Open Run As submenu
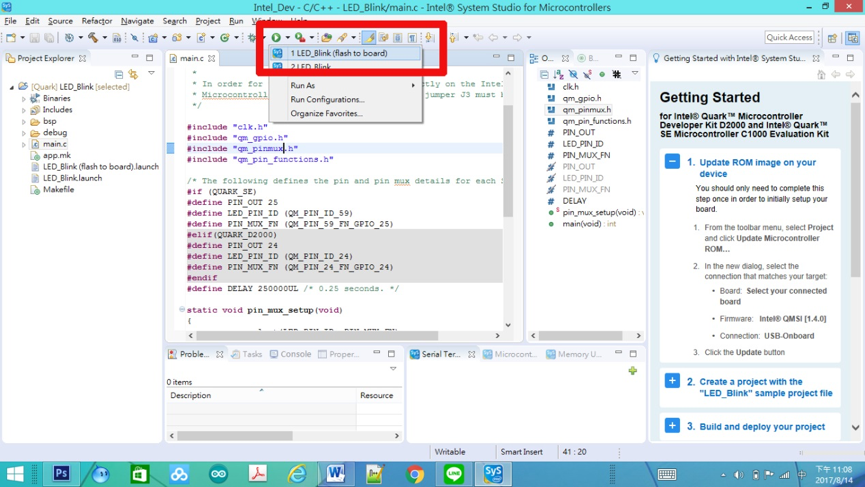This screenshot has height=487, width=865. click(x=345, y=85)
